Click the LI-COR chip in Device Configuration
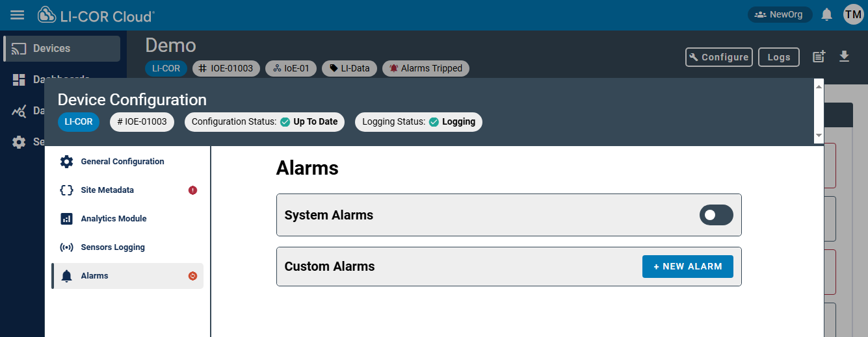The width and height of the screenshot is (868, 337). tap(79, 121)
